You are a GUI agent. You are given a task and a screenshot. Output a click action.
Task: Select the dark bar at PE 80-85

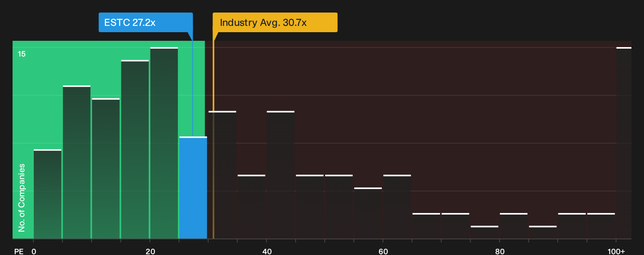point(514,226)
